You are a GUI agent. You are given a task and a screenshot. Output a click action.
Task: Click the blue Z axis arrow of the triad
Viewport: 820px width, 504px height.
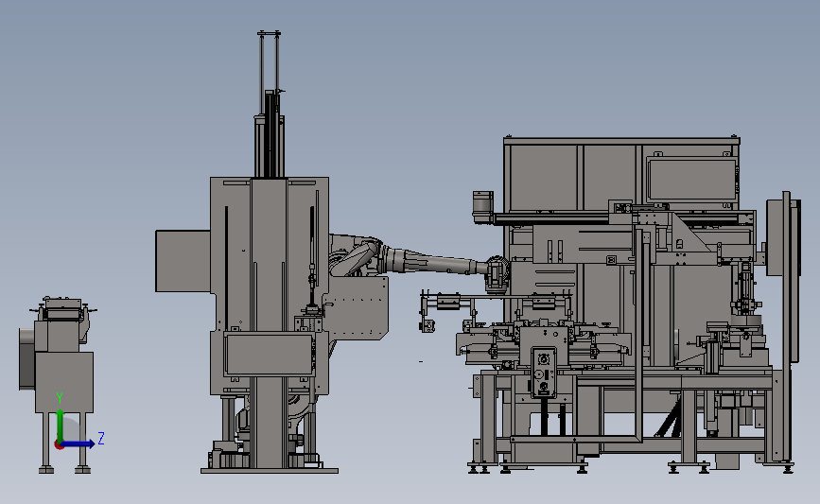[x=79, y=443]
